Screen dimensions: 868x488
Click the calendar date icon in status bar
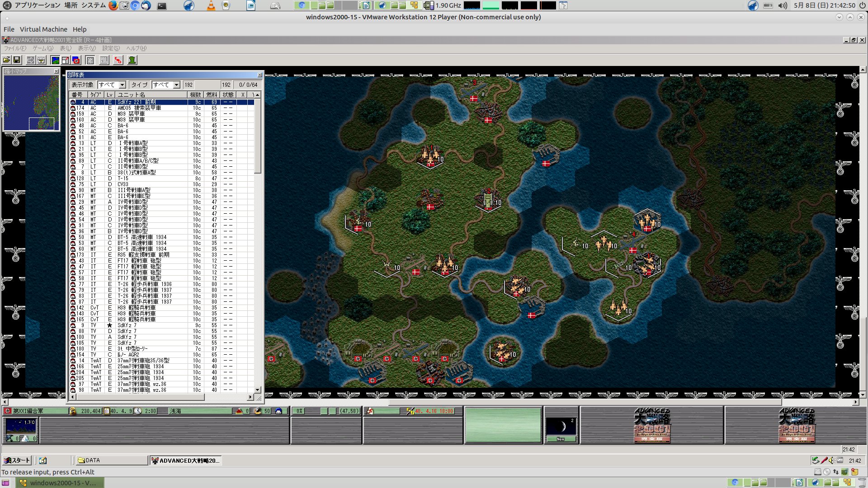coord(107,411)
